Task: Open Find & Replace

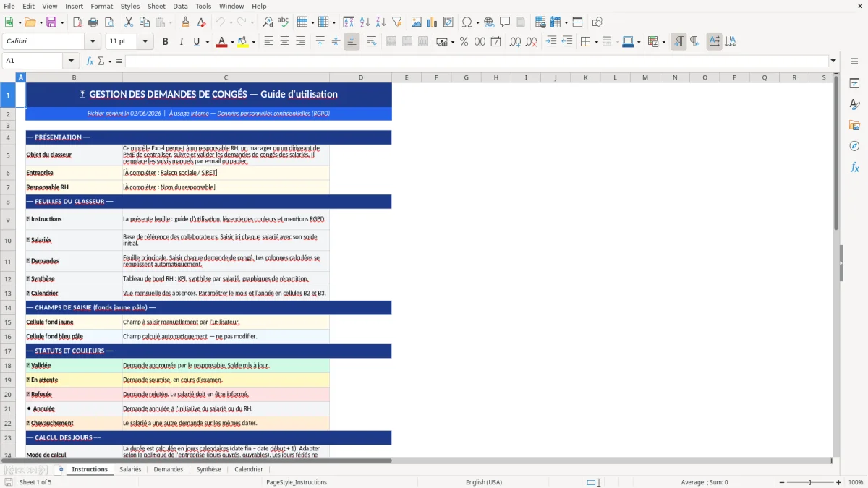Action: [268, 22]
